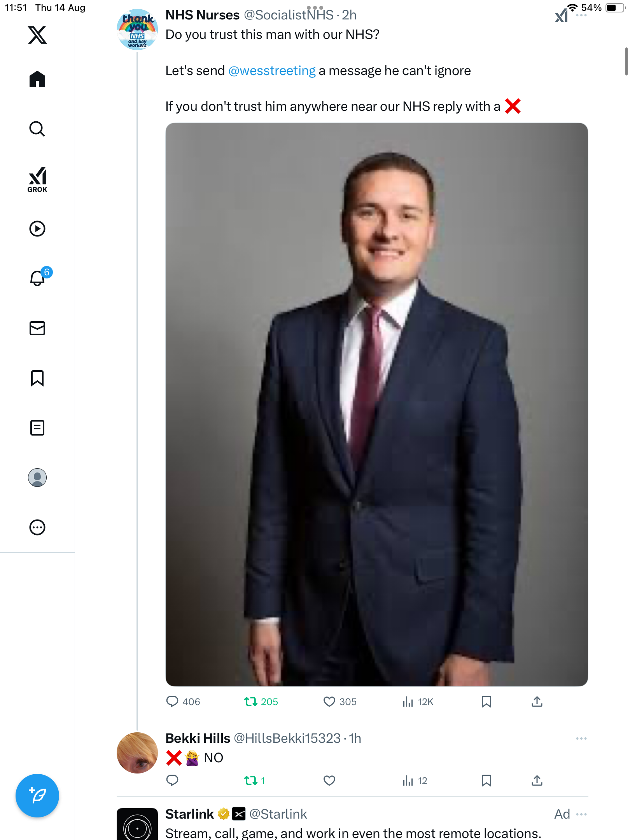The height and width of the screenshot is (840, 630).
Task: Open the Home feed icon
Action: [x=37, y=79]
